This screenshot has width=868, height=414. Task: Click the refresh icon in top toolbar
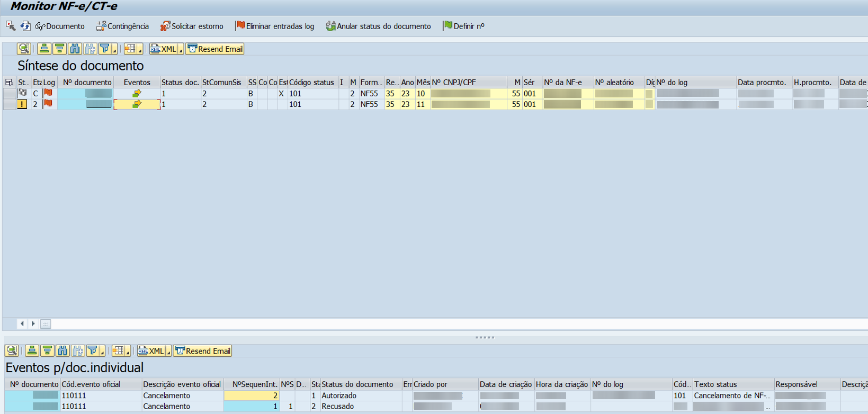pos(25,25)
